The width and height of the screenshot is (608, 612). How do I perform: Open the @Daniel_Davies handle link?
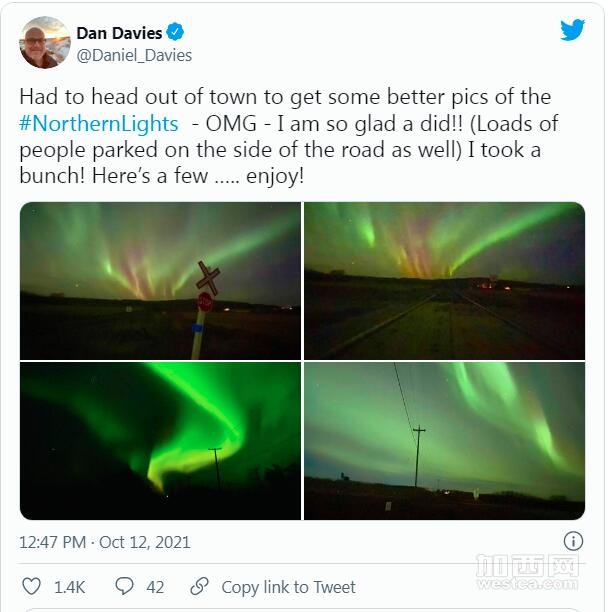pos(134,56)
